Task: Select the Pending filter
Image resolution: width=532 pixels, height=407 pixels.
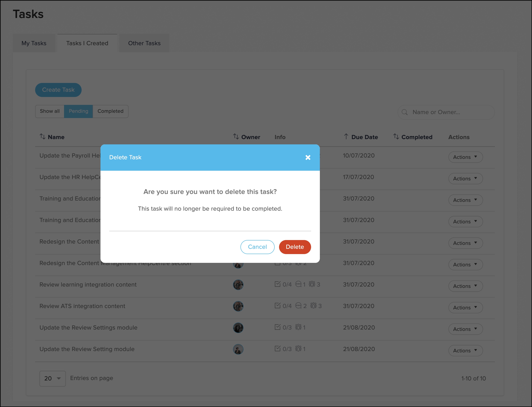Action: (x=79, y=111)
